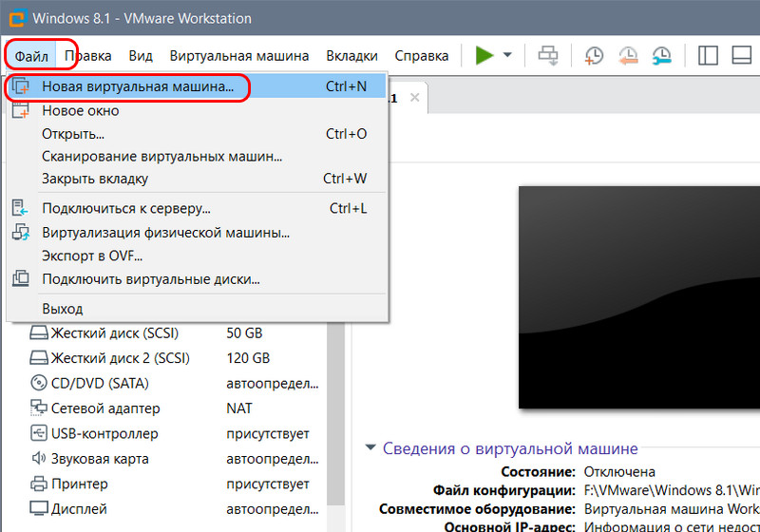The height and width of the screenshot is (532, 760).
Task: Start the virtual machine with green play
Action: [484, 55]
